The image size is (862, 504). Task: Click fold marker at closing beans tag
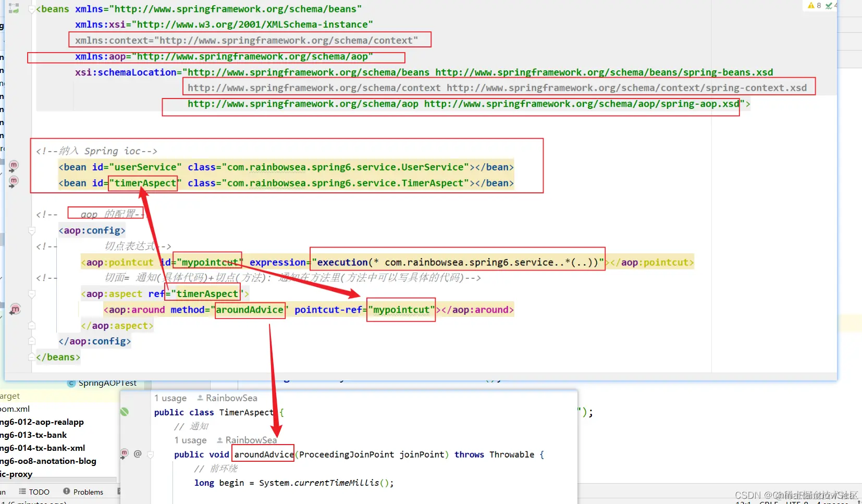(32, 358)
